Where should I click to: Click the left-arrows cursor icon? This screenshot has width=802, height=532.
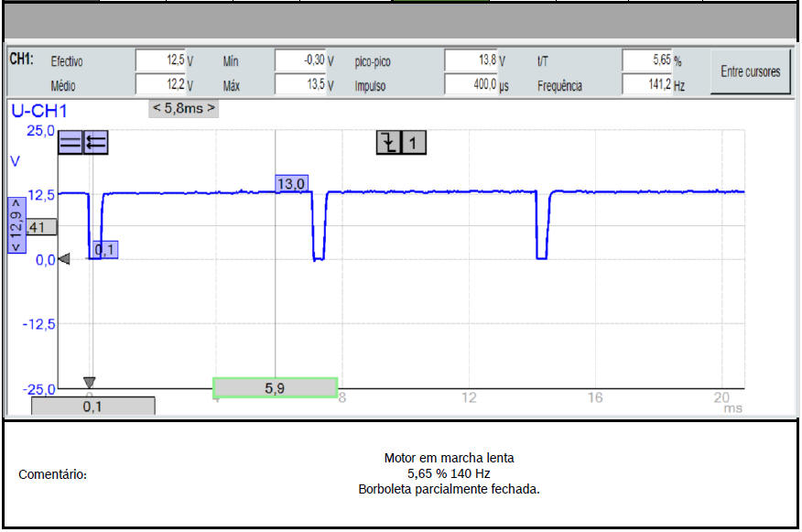point(95,142)
